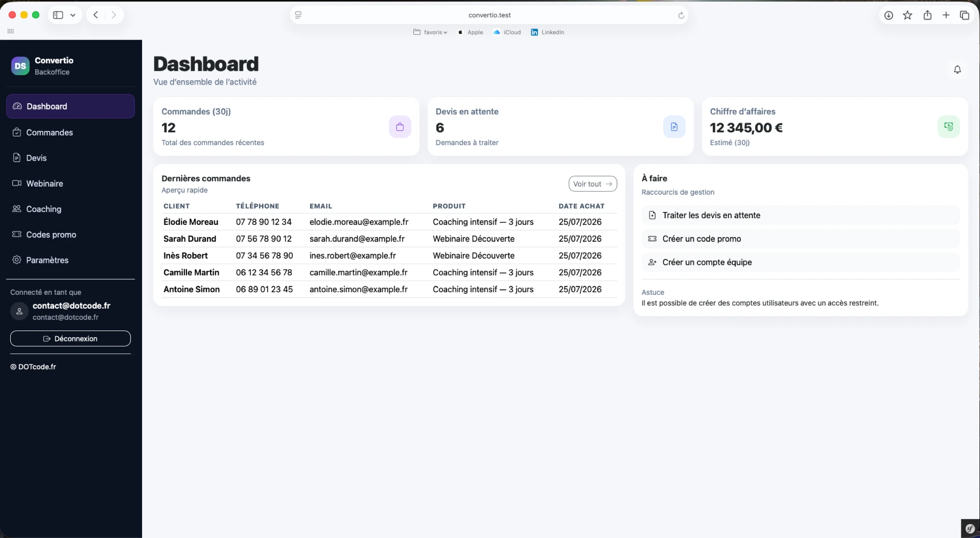
Task: Open the DOTcode.fr footer link
Action: [x=33, y=367]
